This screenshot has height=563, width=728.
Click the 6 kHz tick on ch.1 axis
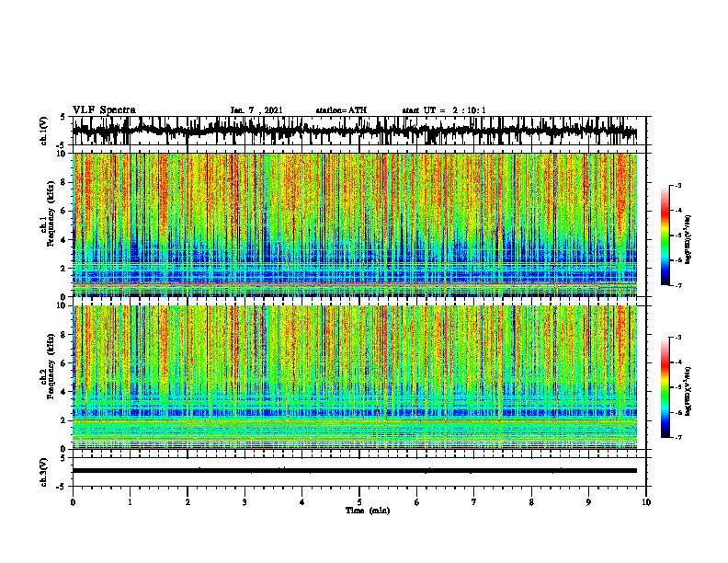click(63, 211)
